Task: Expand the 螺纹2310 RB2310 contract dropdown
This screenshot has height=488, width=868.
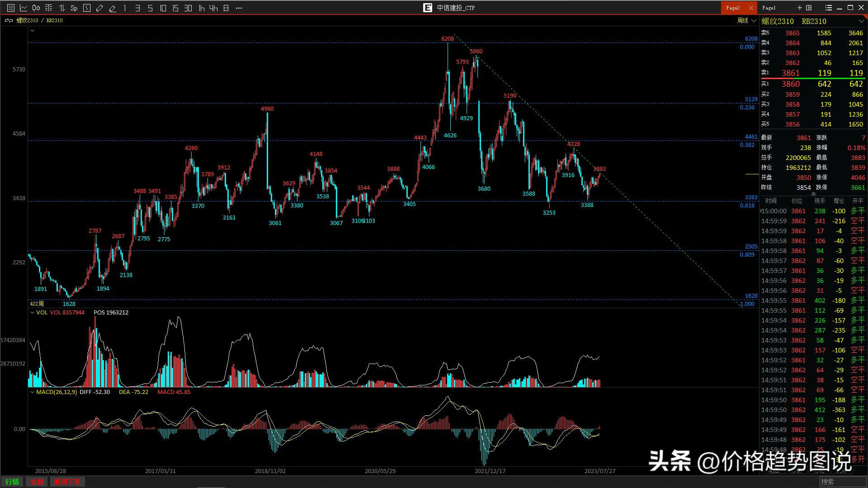Action: [x=861, y=21]
